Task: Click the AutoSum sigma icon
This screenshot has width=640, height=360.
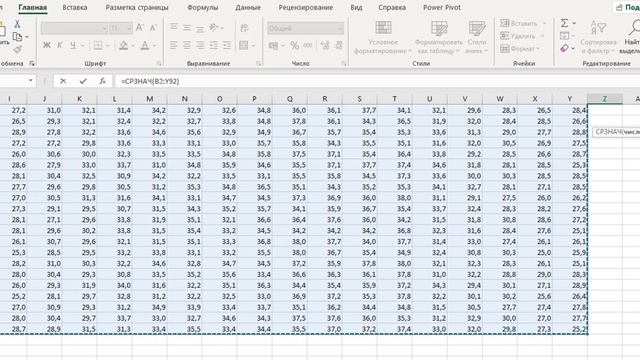Action: pyautogui.click(x=564, y=23)
